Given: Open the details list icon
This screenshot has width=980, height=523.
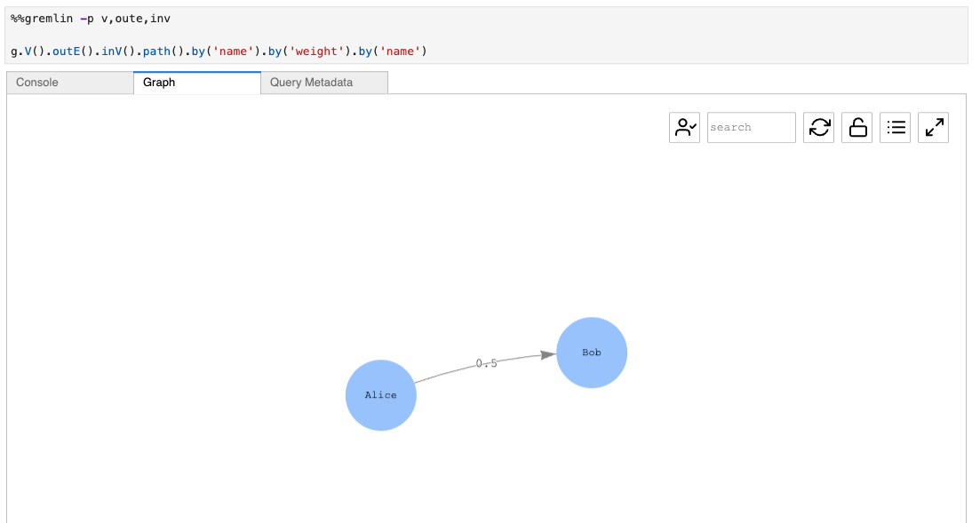Looking at the screenshot, I should click(896, 128).
